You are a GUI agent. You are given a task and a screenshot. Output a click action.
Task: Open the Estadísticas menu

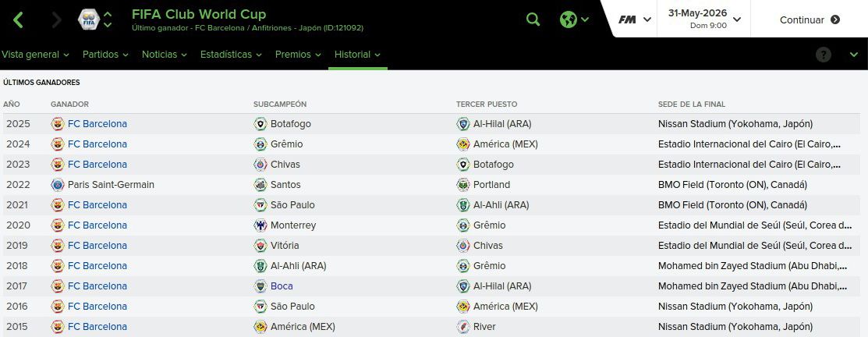click(x=231, y=55)
